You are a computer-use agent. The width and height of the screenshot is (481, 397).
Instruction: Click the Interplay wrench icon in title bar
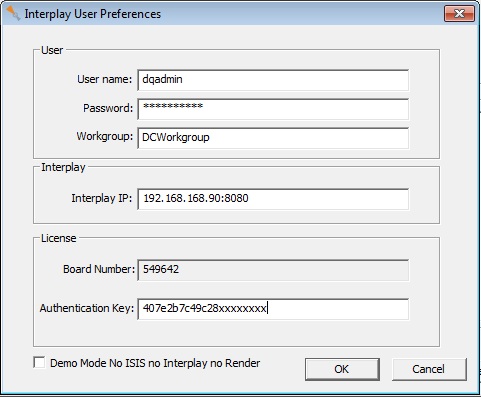click(x=13, y=13)
